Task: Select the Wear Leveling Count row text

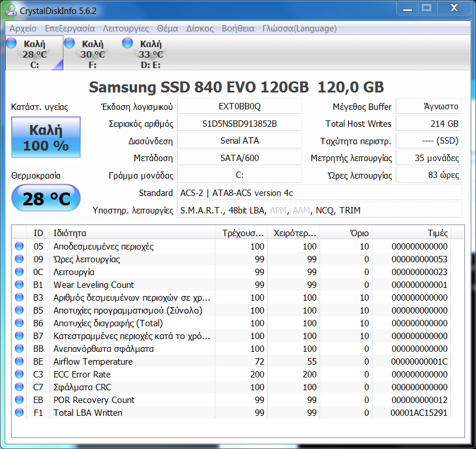Action: coord(94,284)
